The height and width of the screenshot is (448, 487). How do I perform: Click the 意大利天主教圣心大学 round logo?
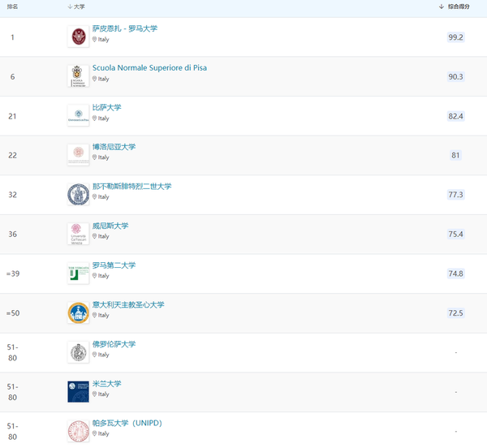click(x=78, y=312)
